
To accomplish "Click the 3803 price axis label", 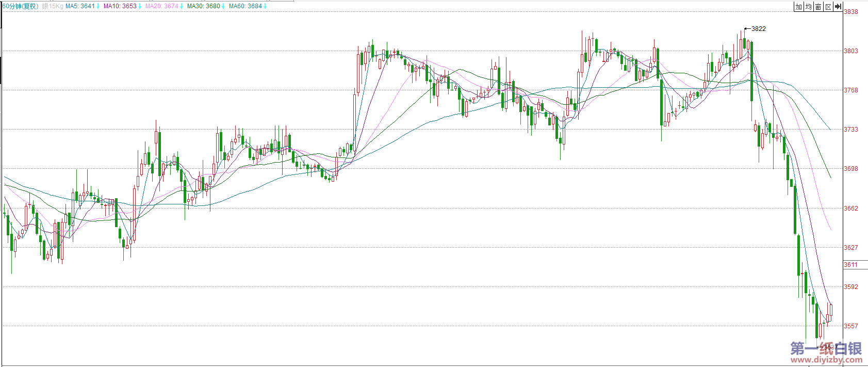I will (851, 51).
